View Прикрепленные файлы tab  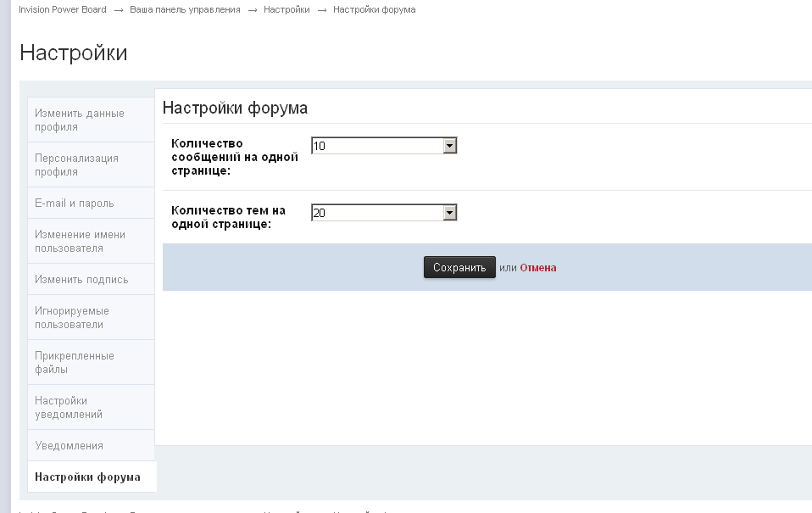75,363
